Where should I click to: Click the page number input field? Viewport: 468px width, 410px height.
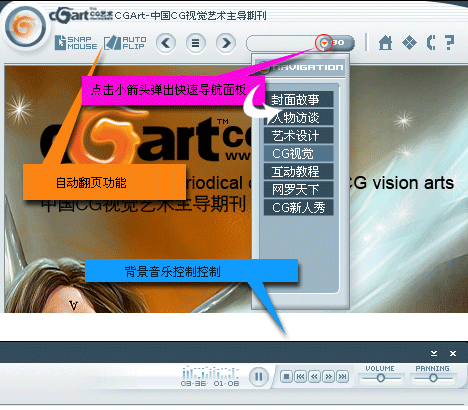(282, 43)
